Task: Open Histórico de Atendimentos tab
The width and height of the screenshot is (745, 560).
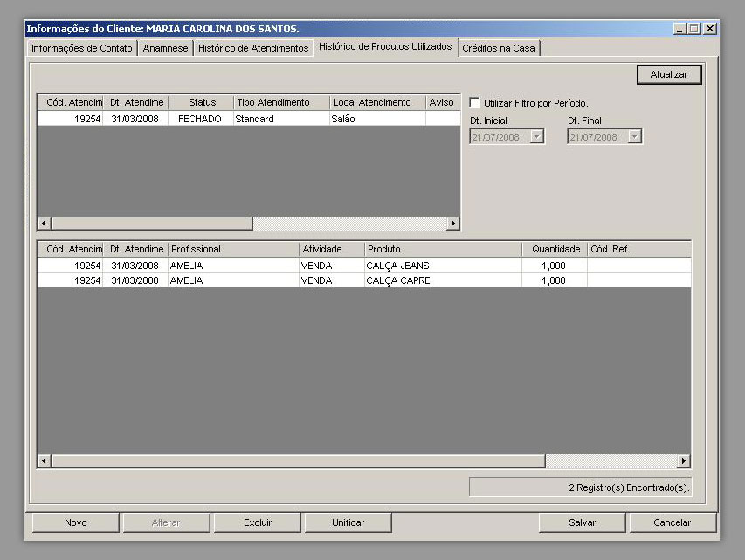Action: pos(253,48)
